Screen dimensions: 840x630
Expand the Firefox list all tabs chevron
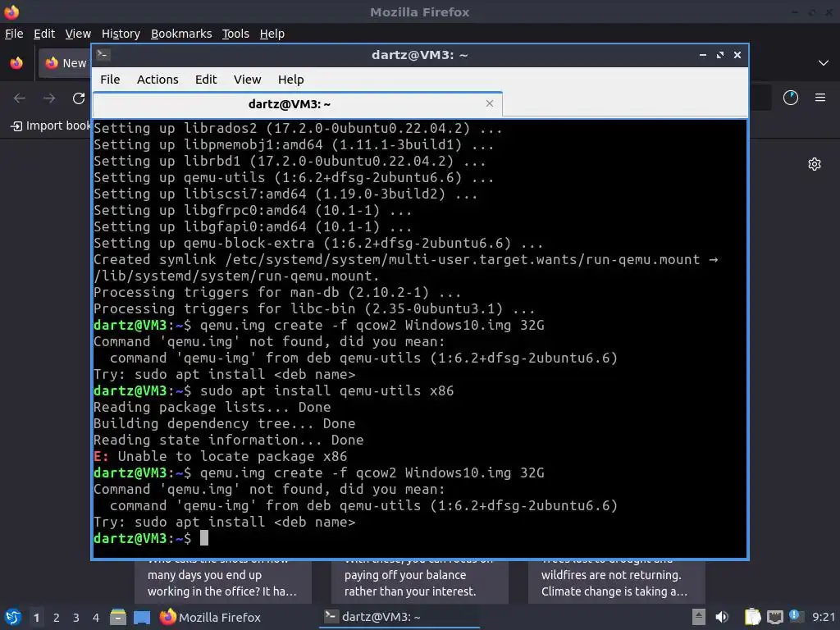pyautogui.click(x=824, y=63)
